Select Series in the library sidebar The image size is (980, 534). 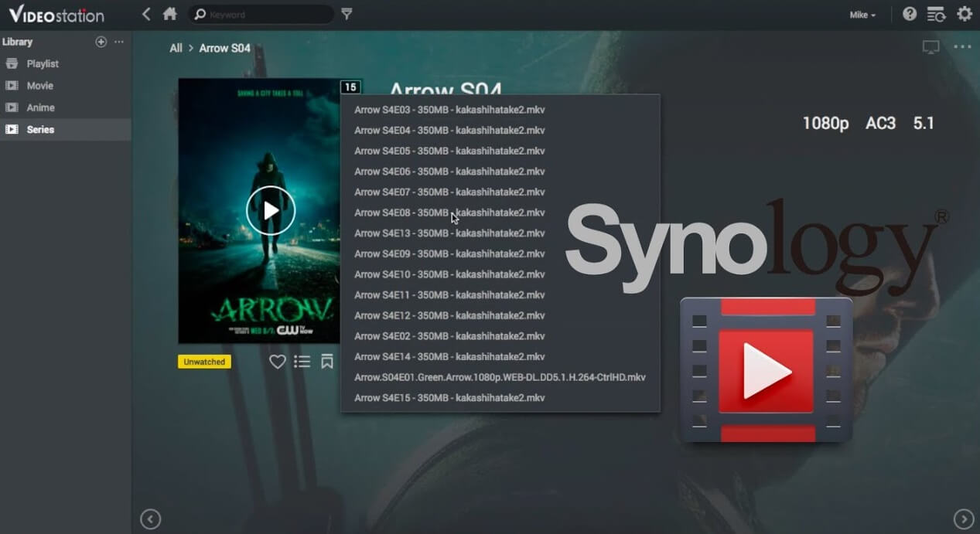(66, 130)
